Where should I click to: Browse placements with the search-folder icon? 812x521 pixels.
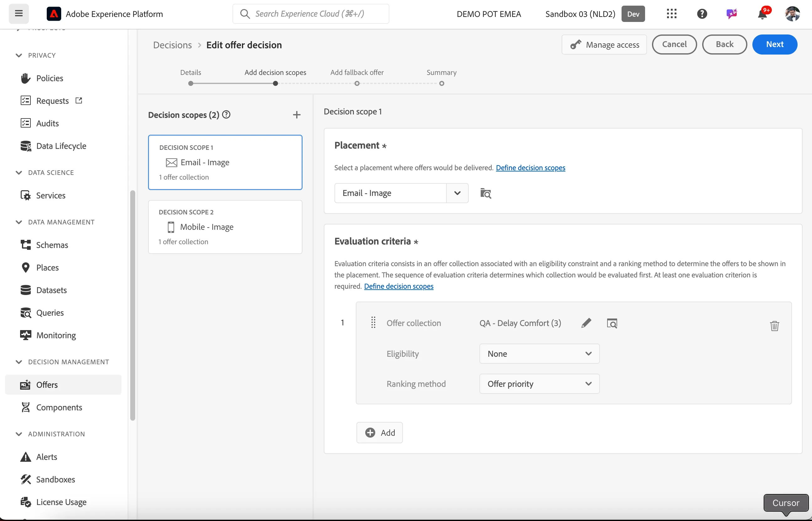(486, 193)
